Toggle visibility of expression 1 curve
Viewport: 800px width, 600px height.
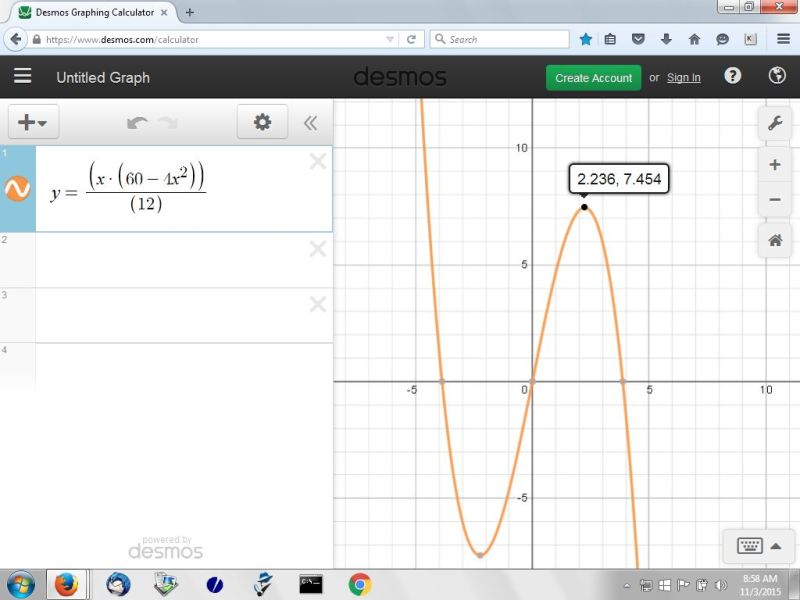coord(17,188)
